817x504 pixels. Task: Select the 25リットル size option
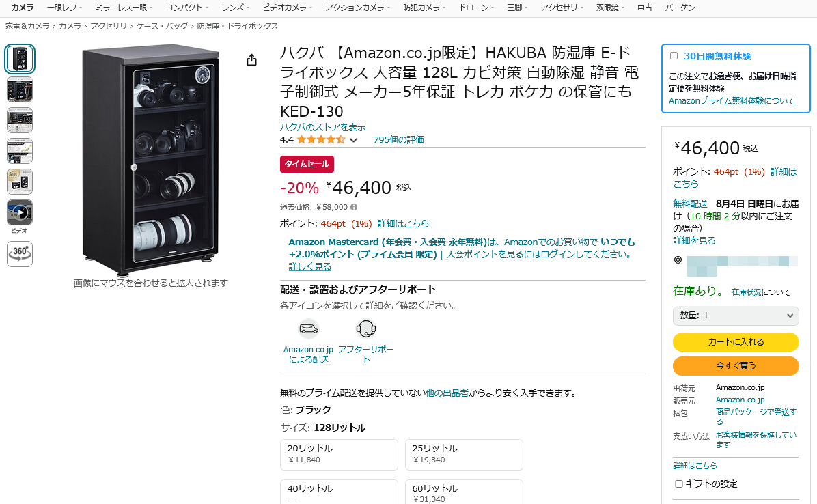click(464, 455)
